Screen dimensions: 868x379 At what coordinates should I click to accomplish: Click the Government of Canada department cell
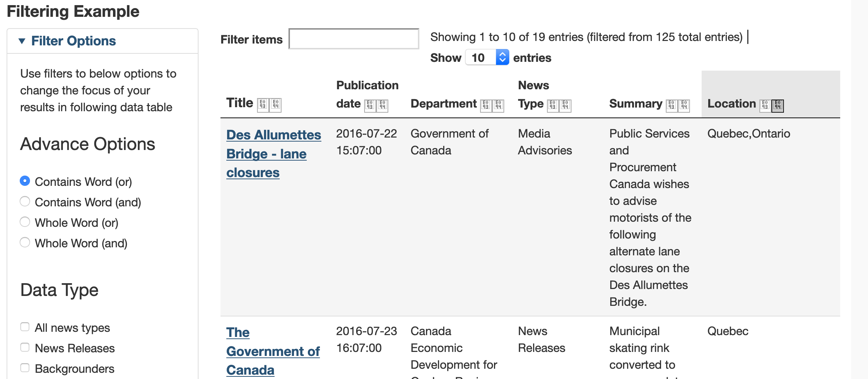point(449,142)
